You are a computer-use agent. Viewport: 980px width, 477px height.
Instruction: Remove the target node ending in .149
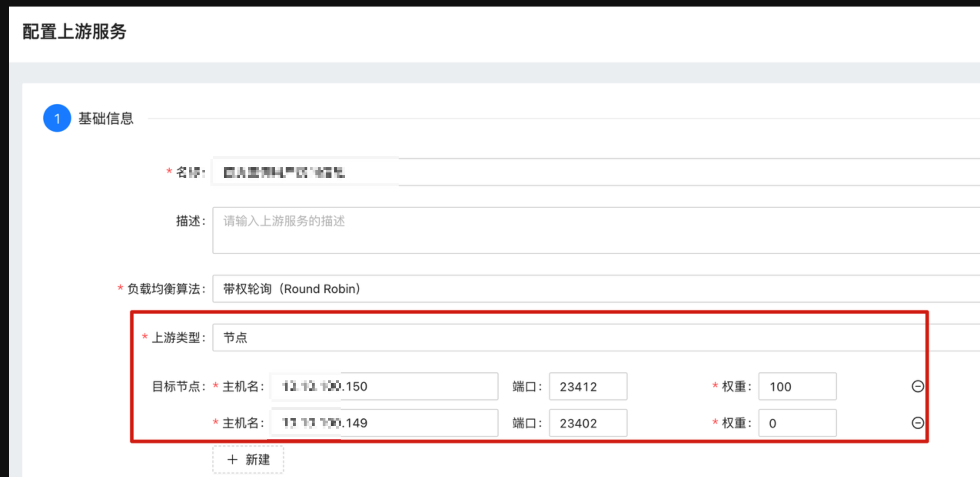tap(917, 422)
